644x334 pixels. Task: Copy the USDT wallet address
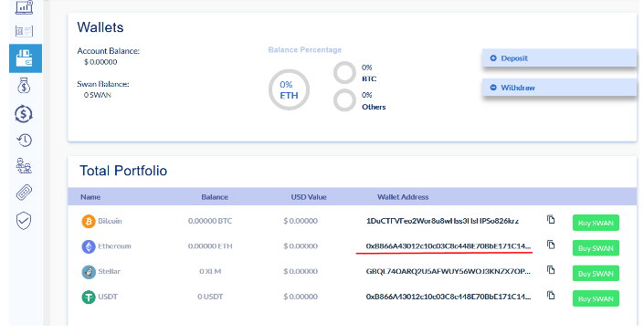pos(551,296)
